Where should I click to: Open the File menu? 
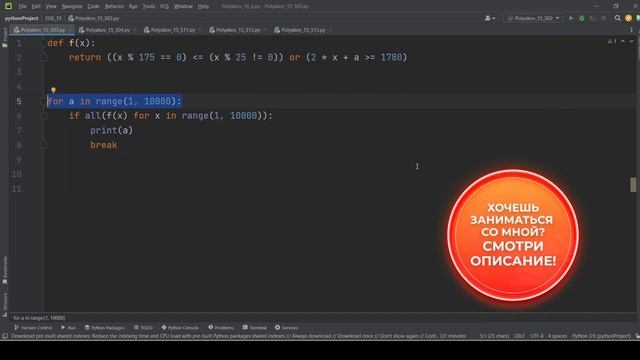coord(22,6)
